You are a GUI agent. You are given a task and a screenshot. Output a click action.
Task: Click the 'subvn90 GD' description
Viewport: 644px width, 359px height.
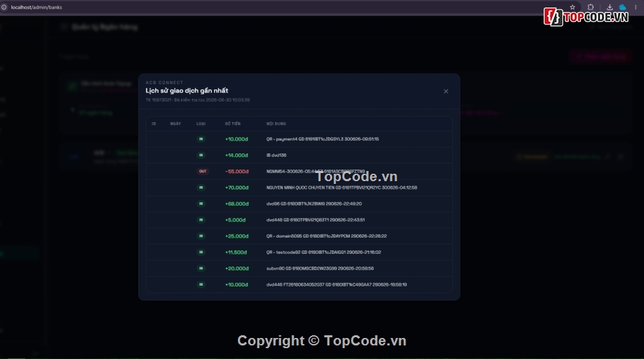(320, 269)
